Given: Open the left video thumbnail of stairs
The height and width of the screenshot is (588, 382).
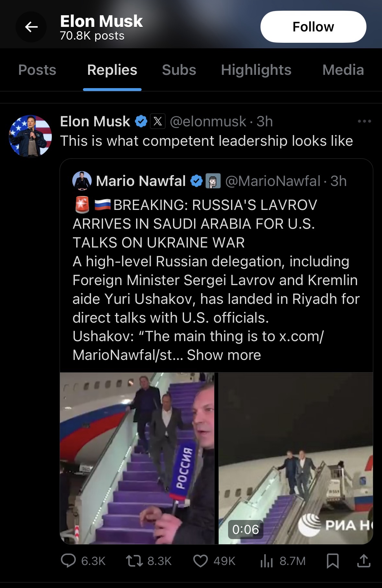Looking at the screenshot, I should [137, 458].
